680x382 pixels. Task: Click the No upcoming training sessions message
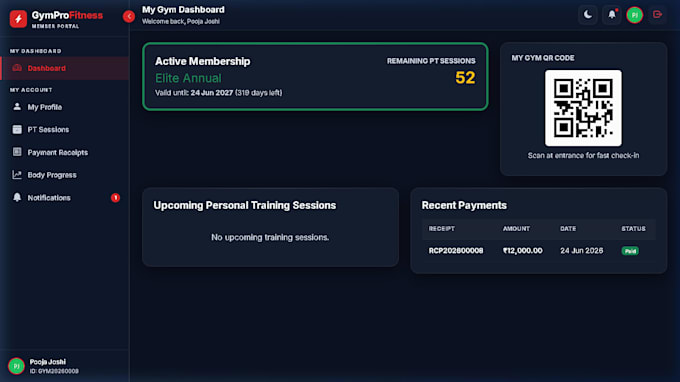tap(270, 238)
